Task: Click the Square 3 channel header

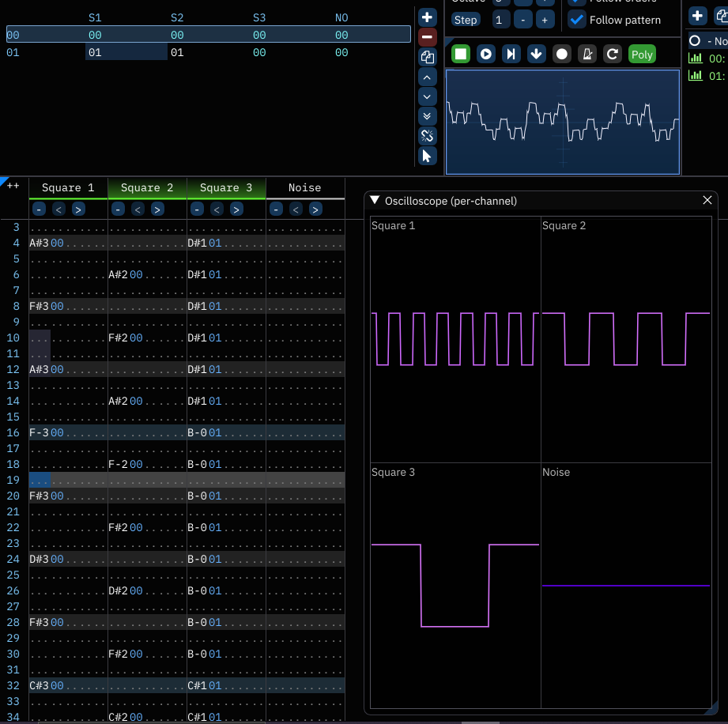Action: (226, 188)
